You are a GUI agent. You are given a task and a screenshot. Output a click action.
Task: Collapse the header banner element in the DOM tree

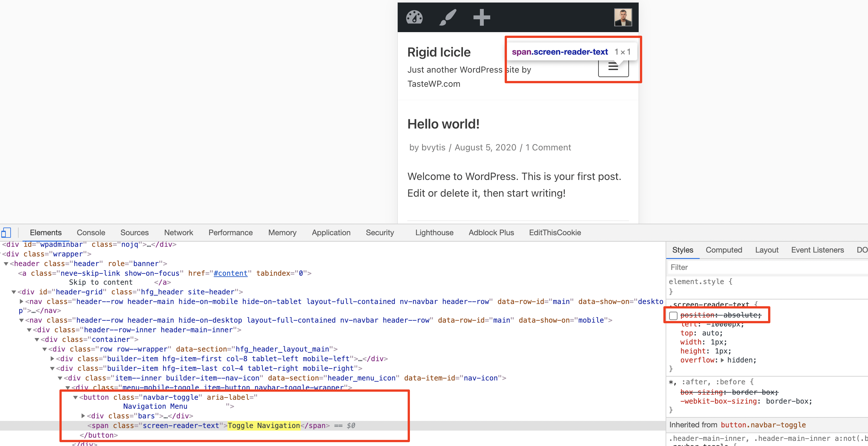6,263
